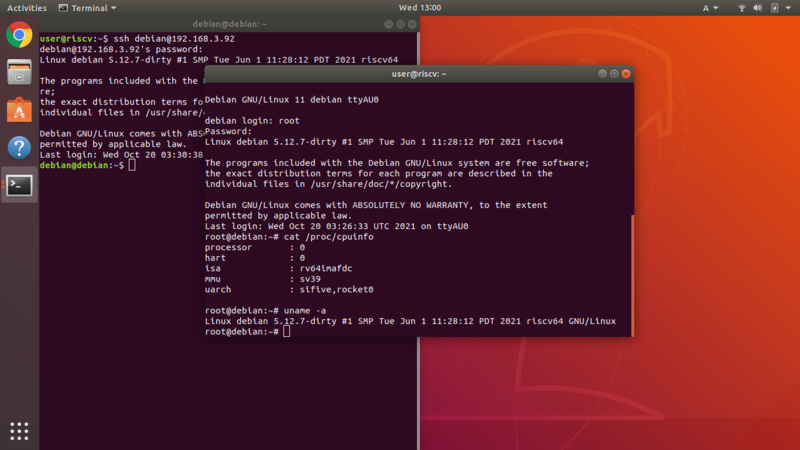Click the isa value rv64imafdc
800x450 pixels.
pyautogui.click(x=326, y=268)
